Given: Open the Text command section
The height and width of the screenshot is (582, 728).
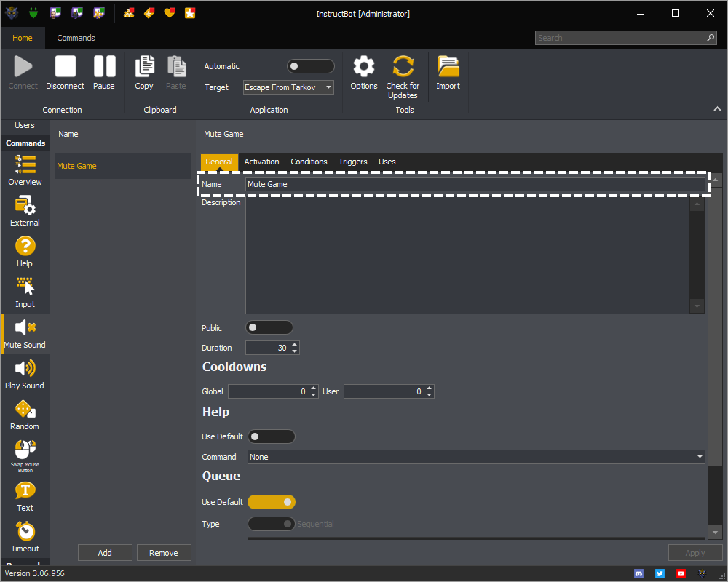Looking at the screenshot, I should [25, 497].
